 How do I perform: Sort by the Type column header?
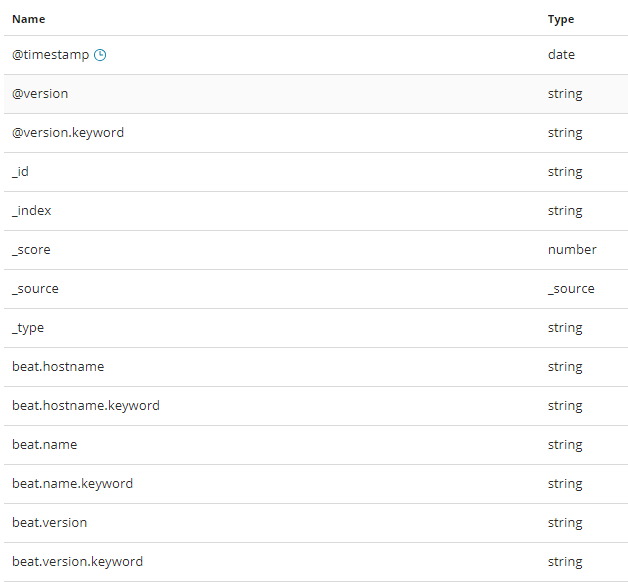[x=561, y=19]
